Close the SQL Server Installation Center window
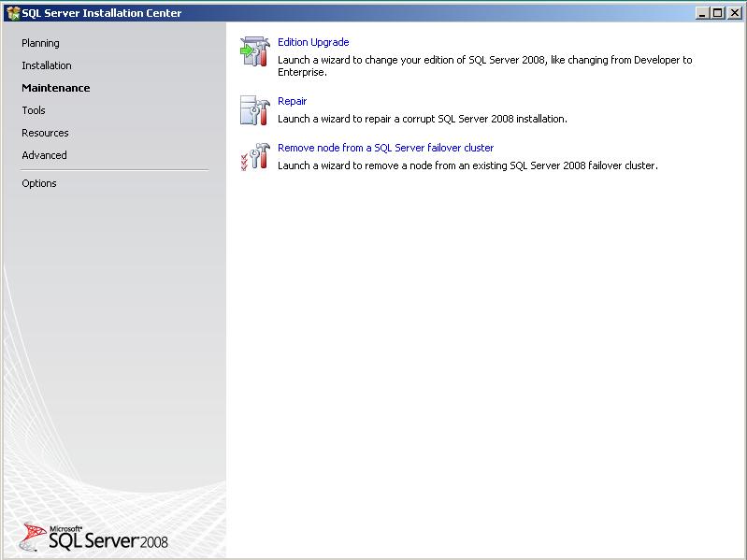Viewport: 747px width, 560px height. (x=734, y=13)
